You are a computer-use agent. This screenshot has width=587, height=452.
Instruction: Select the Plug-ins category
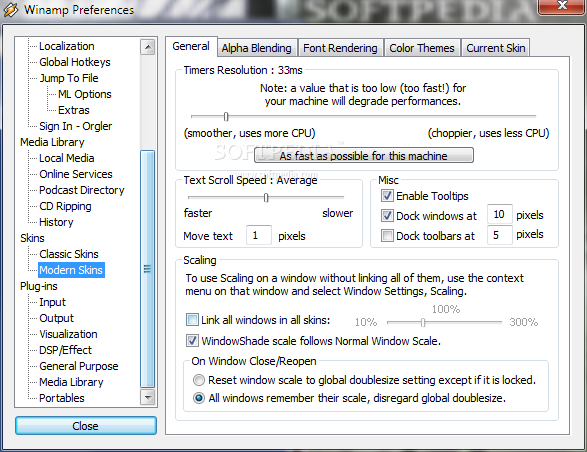click(39, 286)
